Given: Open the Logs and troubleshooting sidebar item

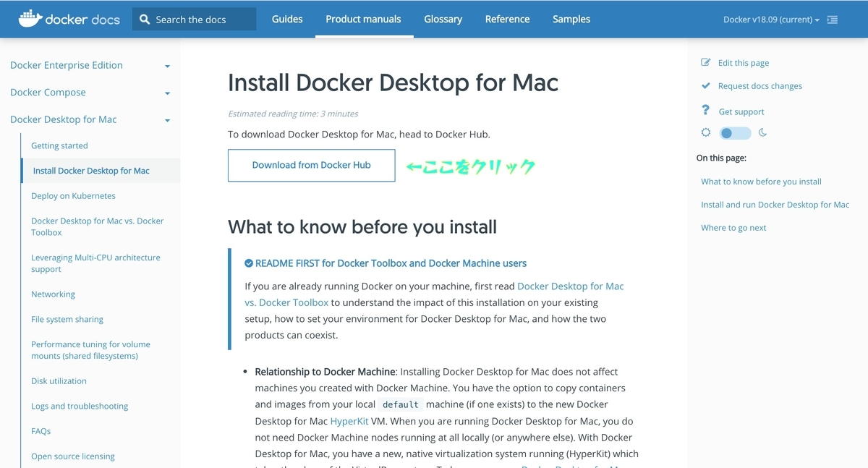Looking at the screenshot, I should click(80, 406).
